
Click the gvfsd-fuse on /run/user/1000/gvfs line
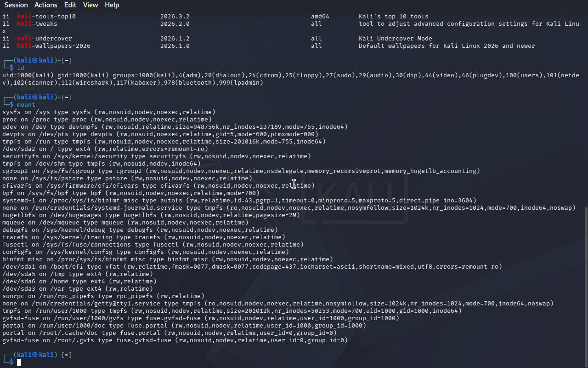(201, 318)
